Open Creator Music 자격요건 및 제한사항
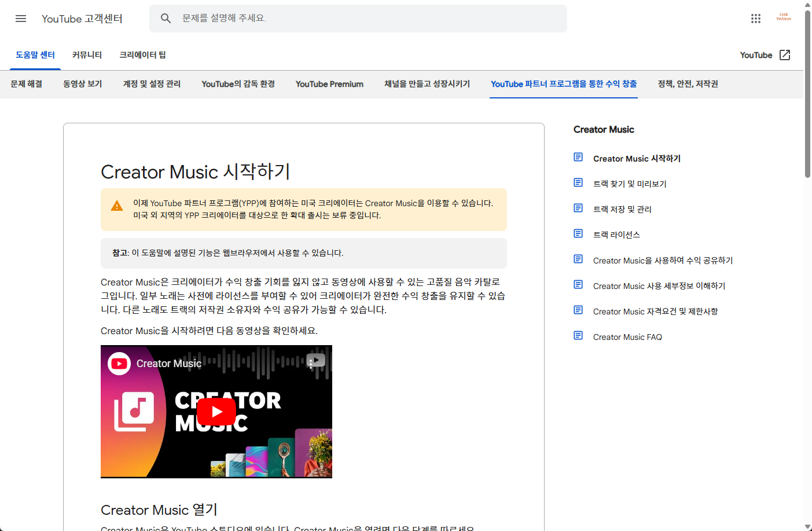Viewport: 812px width, 531px height. (x=655, y=312)
